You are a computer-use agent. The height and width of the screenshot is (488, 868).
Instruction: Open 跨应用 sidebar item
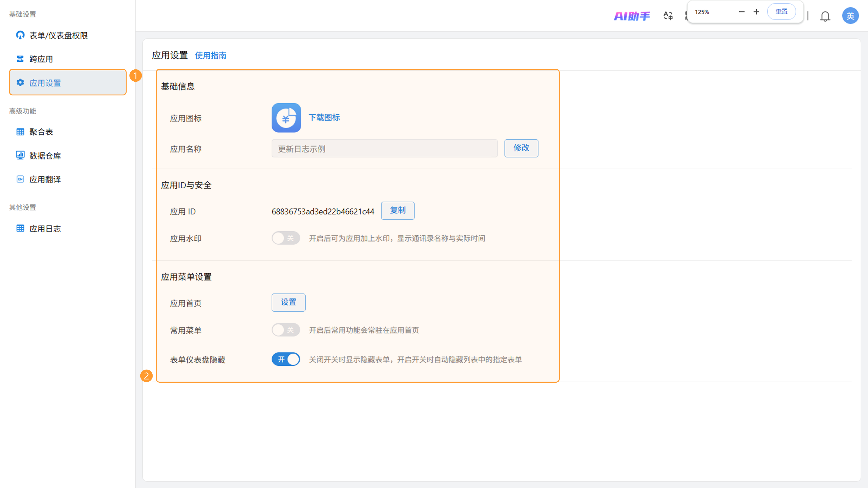click(x=41, y=59)
